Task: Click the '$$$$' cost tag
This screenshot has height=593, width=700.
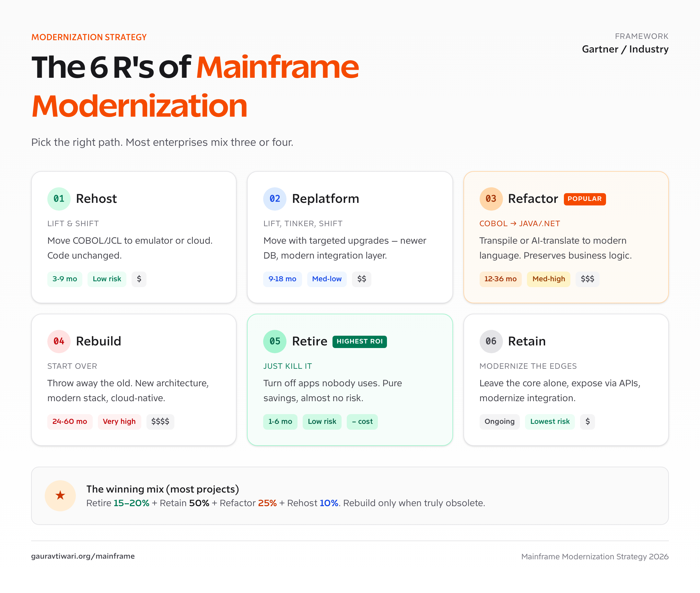Action: pos(160,422)
